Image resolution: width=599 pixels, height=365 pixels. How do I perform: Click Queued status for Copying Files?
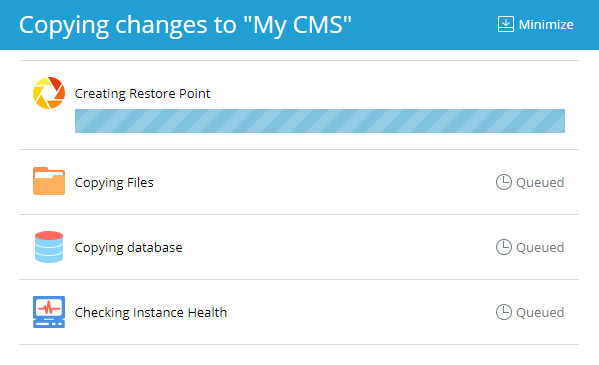pos(540,183)
